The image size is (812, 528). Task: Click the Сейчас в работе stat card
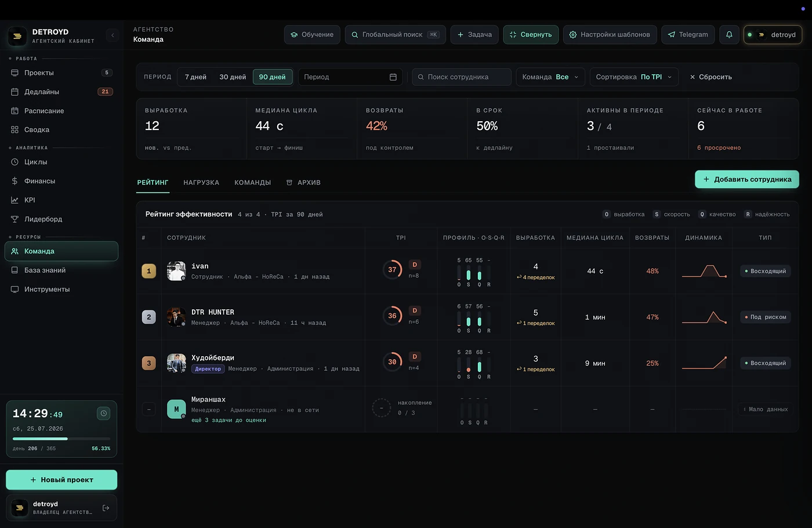click(x=744, y=129)
